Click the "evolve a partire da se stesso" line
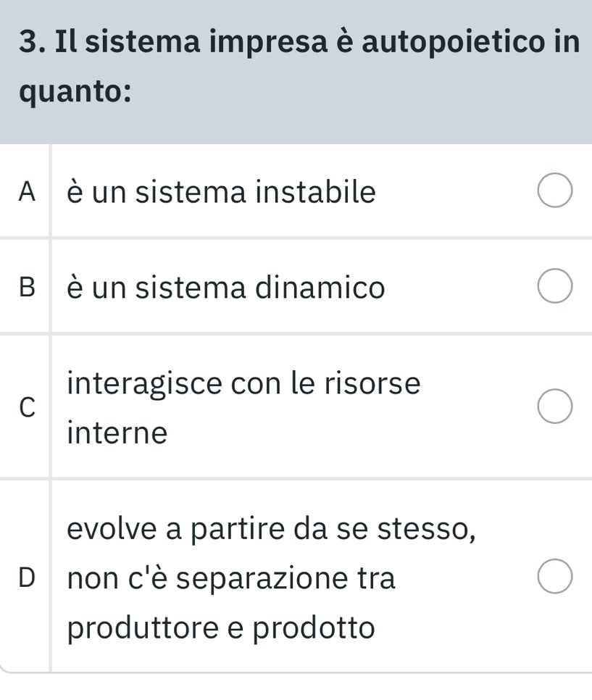The image size is (592, 700). click(x=272, y=529)
